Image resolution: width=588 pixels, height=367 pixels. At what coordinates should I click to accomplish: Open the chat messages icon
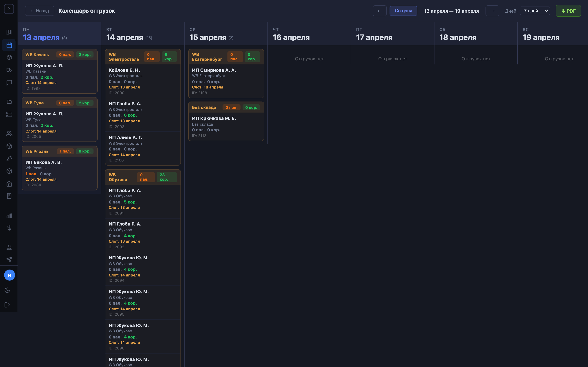point(9,83)
